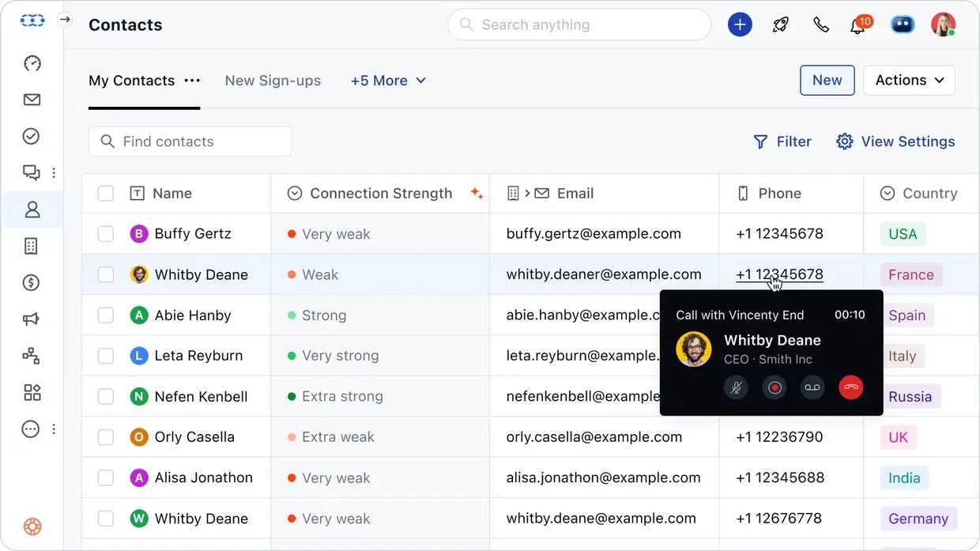Start recording the call with Vincenty End
980x551 pixels.
coord(774,387)
